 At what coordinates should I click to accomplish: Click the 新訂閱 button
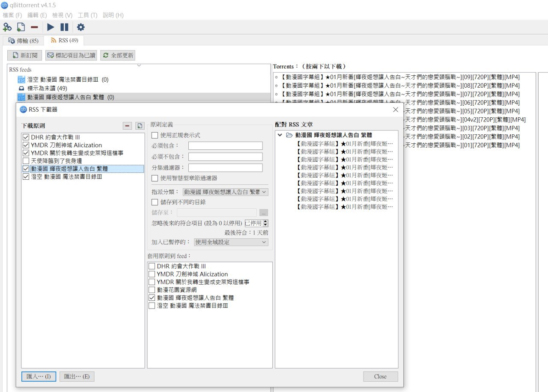pyautogui.click(x=25, y=55)
